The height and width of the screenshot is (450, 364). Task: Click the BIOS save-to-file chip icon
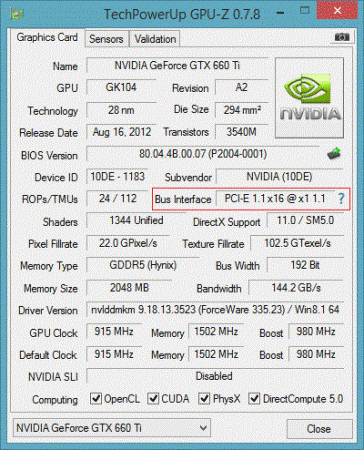(x=334, y=153)
